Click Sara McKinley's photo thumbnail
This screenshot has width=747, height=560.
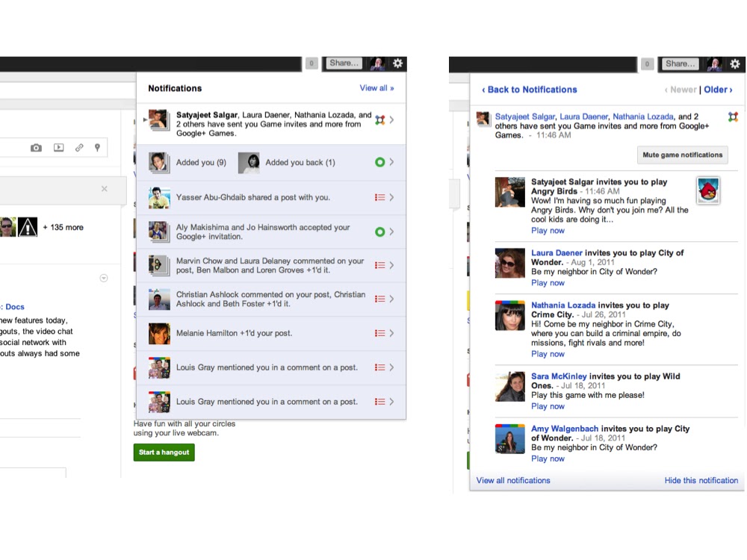pos(509,387)
